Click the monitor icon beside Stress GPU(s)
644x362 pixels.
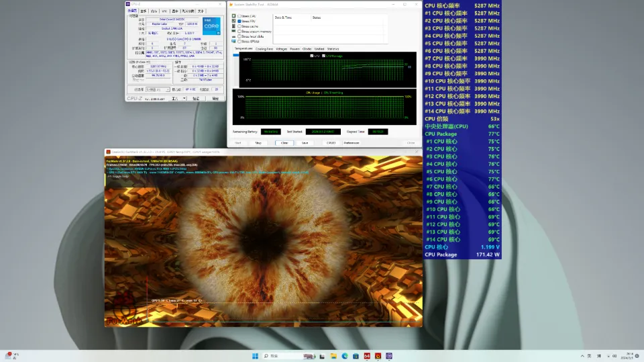coord(233,42)
